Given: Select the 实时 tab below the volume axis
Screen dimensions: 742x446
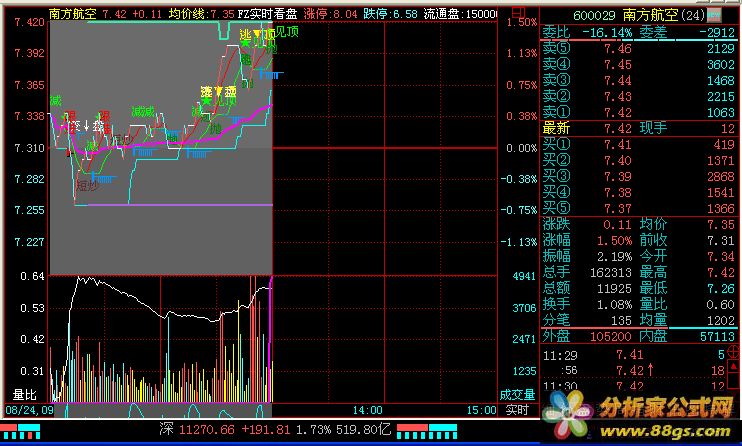Looking at the screenshot, I should click(x=517, y=410).
